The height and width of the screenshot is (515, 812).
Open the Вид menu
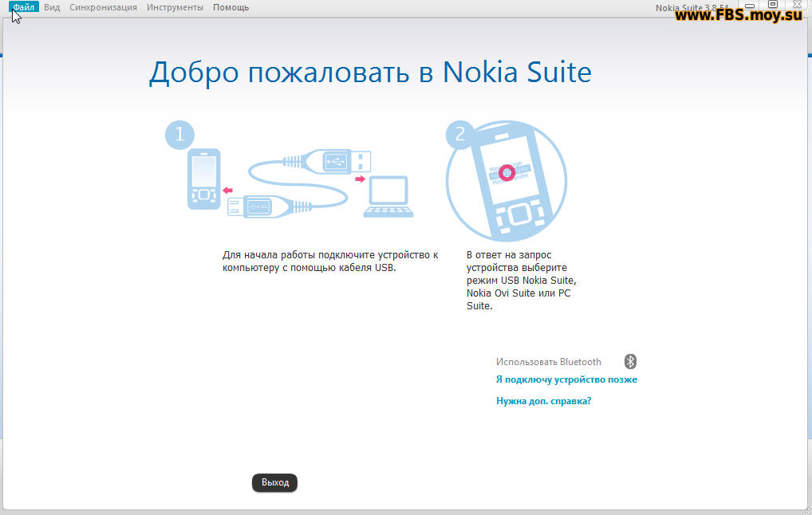pyautogui.click(x=52, y=7)
